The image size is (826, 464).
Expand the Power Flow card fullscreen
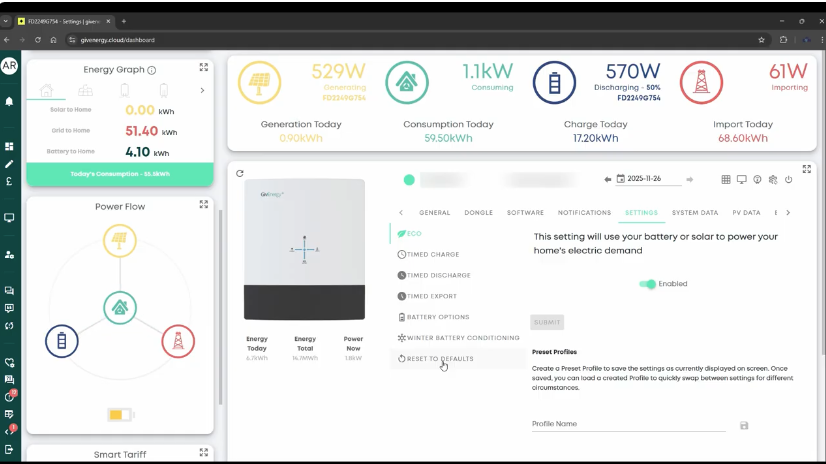204,204
